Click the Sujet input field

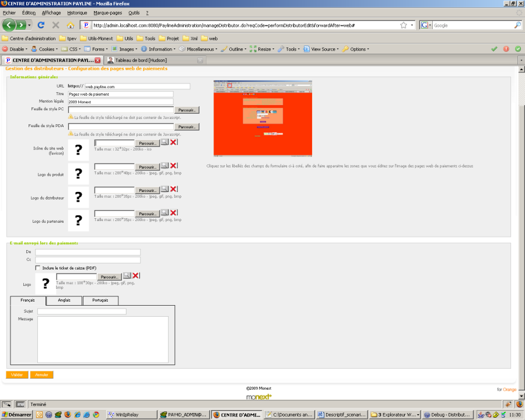[x=82, y=311]
